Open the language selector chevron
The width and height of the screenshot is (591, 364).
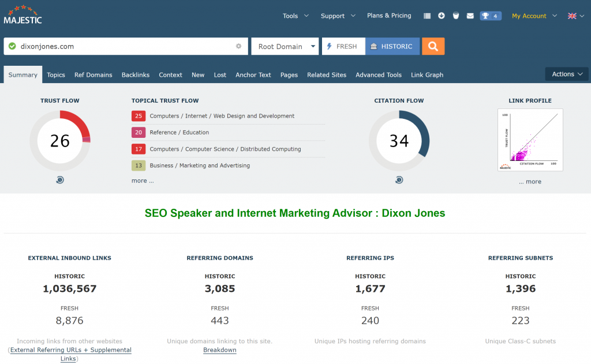pos(582,16)
